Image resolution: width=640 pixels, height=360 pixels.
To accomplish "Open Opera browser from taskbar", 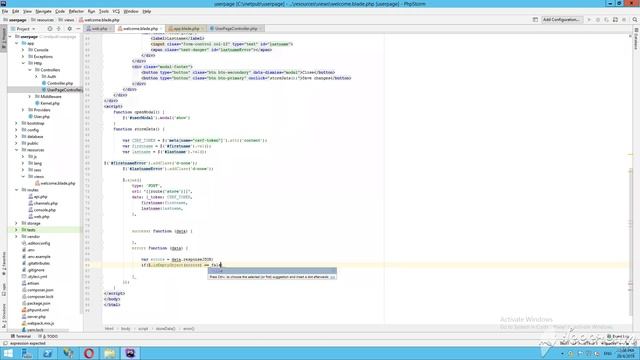I will pos(89,353).
